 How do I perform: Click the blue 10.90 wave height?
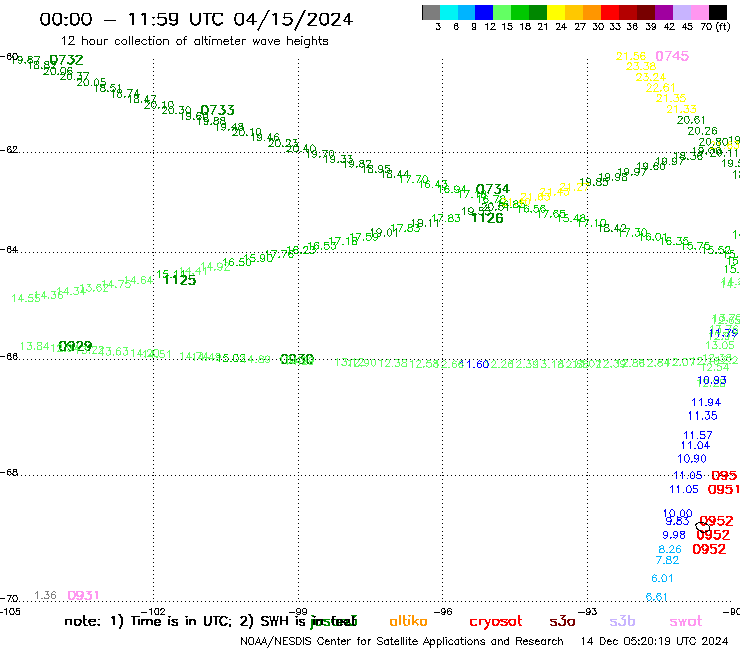(692, 459)
